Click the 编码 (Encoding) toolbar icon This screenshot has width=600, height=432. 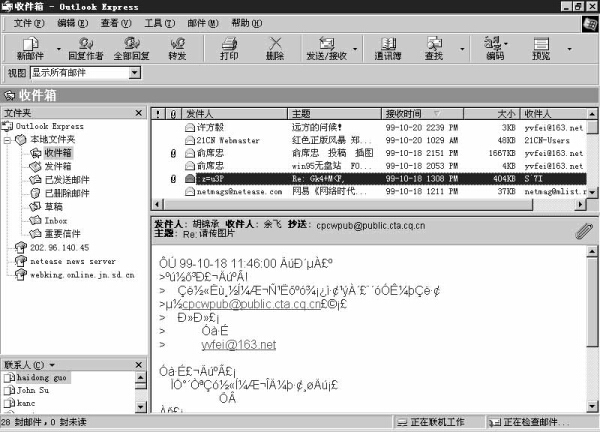click(x=495, y=49)
